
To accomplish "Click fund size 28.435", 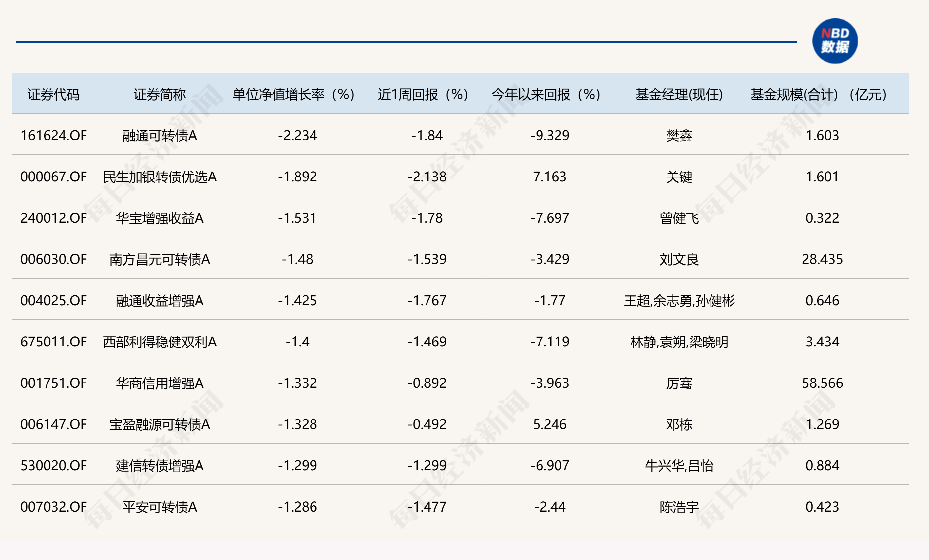I will click(822, 259).
